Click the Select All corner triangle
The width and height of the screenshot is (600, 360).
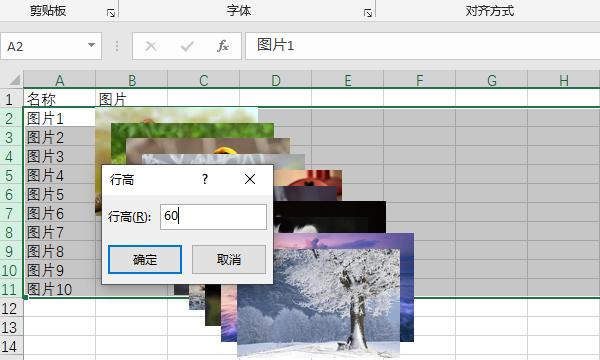[x=15, y=80]
